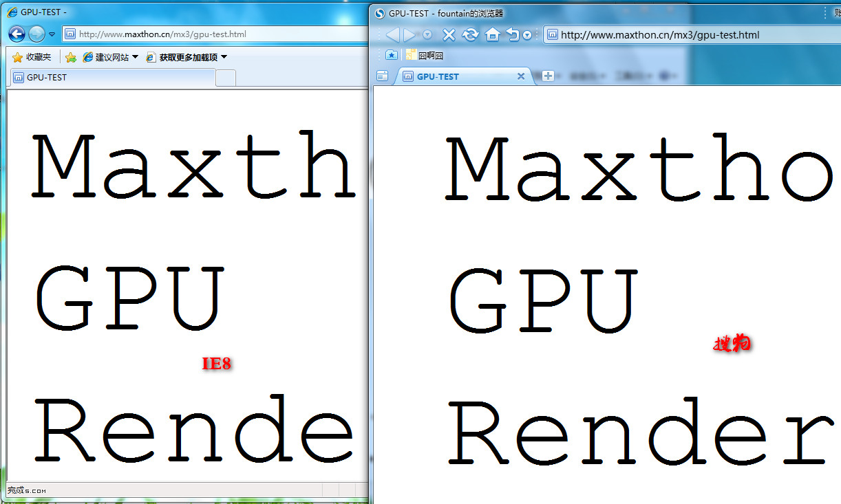Image resolution: width=841 pixels, height=504 pixels.
Task: Close the GPU-TEST tab in Sogou
Action: pyautogui.click(x=521, y=76)
